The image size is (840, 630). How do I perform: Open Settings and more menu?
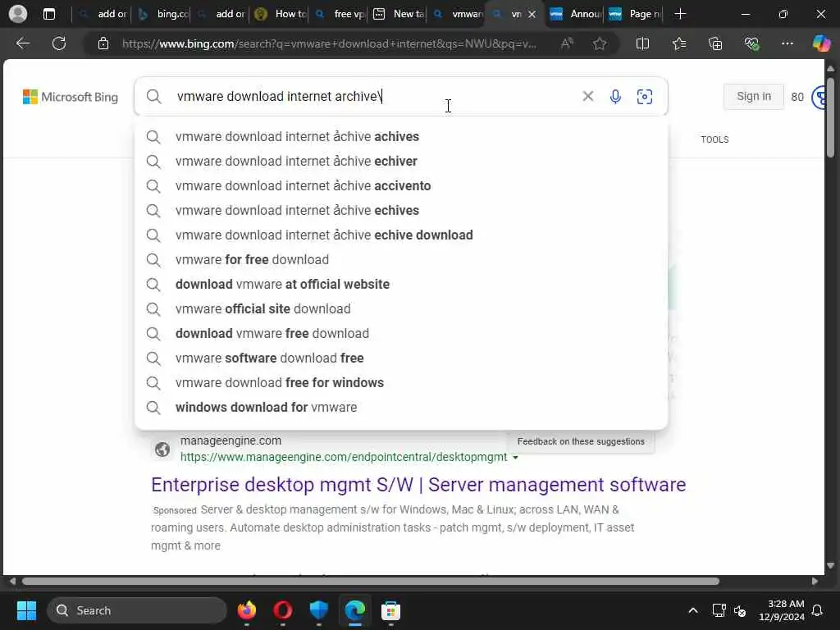coord(787,43)
